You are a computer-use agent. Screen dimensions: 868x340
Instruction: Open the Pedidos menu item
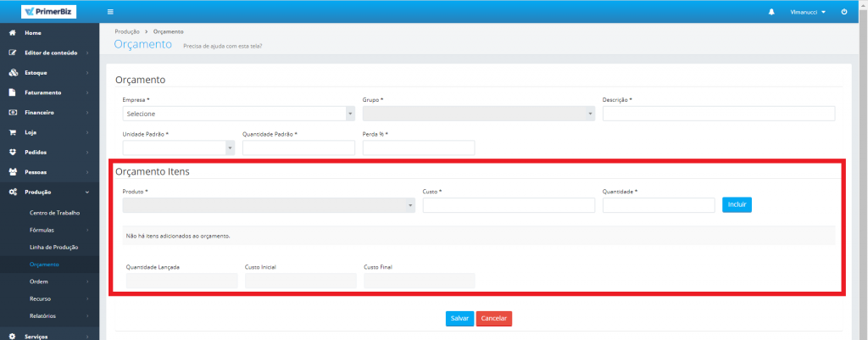point(50,153)
